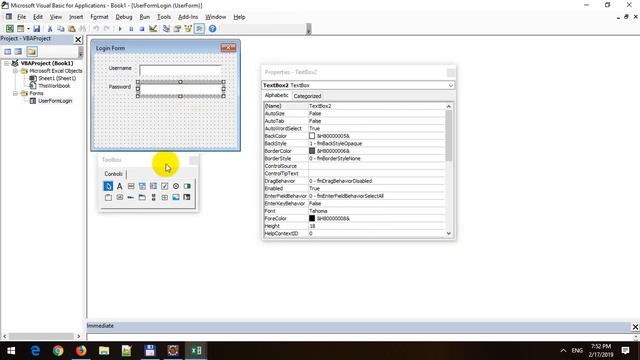Click the Cut scissors icon
The width and height of the screenshot is (640, 360).
point(50,29)
